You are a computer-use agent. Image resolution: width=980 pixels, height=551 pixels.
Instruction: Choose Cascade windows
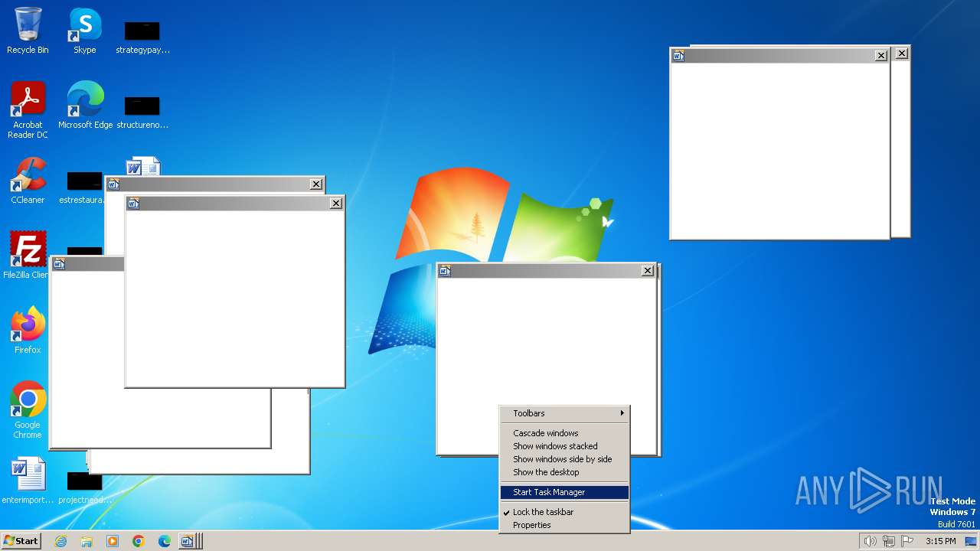point(564,433)
